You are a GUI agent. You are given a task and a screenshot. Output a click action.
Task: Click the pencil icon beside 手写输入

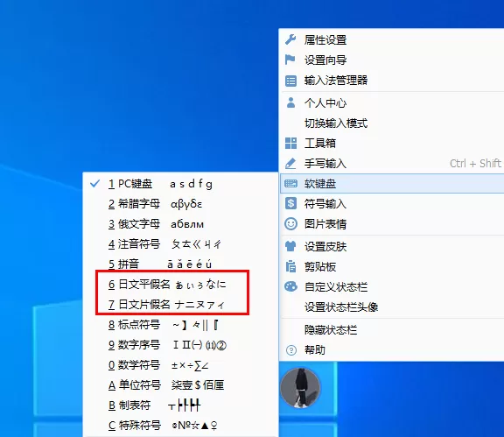(290, 164)
